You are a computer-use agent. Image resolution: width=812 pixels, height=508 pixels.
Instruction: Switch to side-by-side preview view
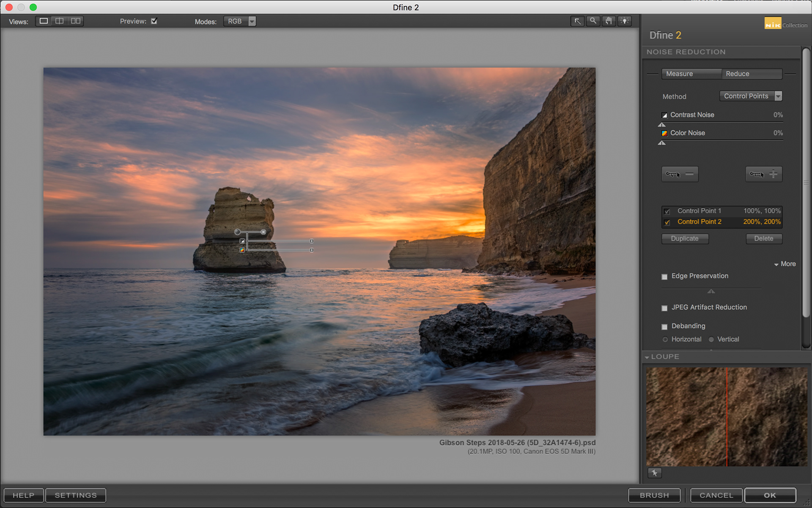coord(76,21)
